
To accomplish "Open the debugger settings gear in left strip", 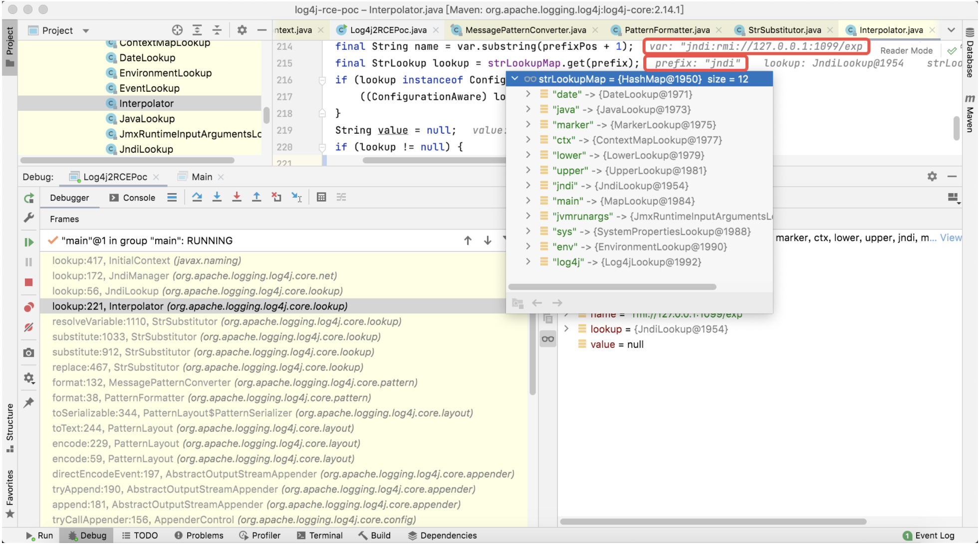I will coord(29,378).
